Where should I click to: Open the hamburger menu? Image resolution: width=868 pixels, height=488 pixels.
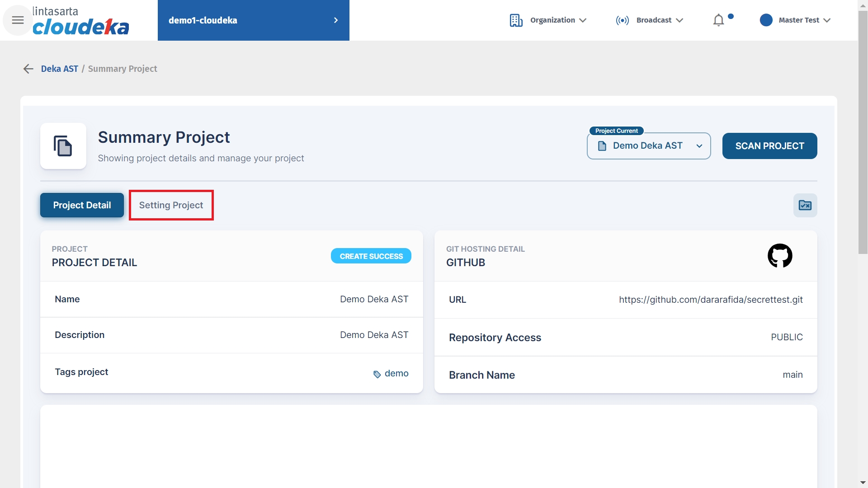pos(18,20)
